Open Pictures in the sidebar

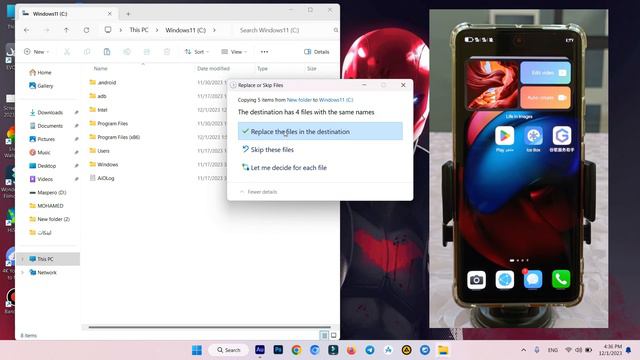tap(42, 139)
